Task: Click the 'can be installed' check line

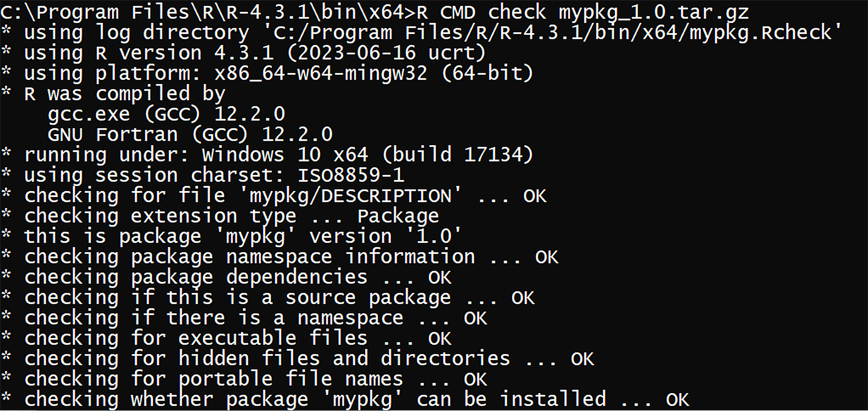Action: (x=345, y=399)
